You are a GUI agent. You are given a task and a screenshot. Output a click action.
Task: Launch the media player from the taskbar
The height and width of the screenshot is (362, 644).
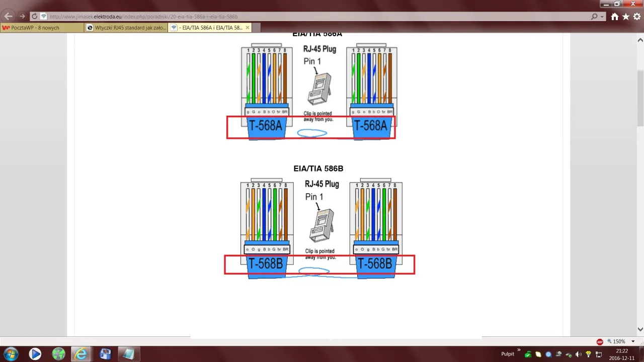[x=35, y=354]
